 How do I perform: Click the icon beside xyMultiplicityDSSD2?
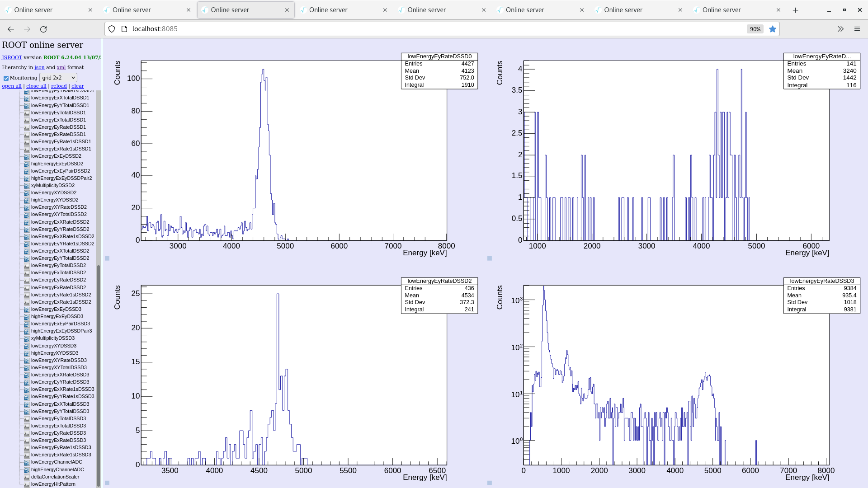[27, 186]
